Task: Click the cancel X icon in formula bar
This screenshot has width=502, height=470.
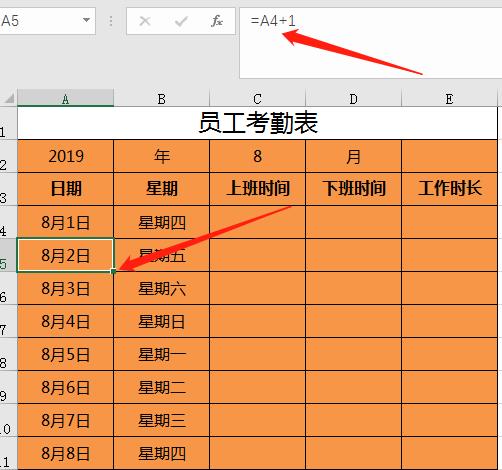Action: coord(145,21)
